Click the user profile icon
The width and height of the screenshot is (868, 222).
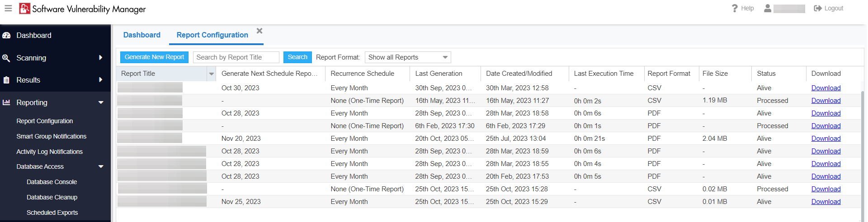pos(768,8)
